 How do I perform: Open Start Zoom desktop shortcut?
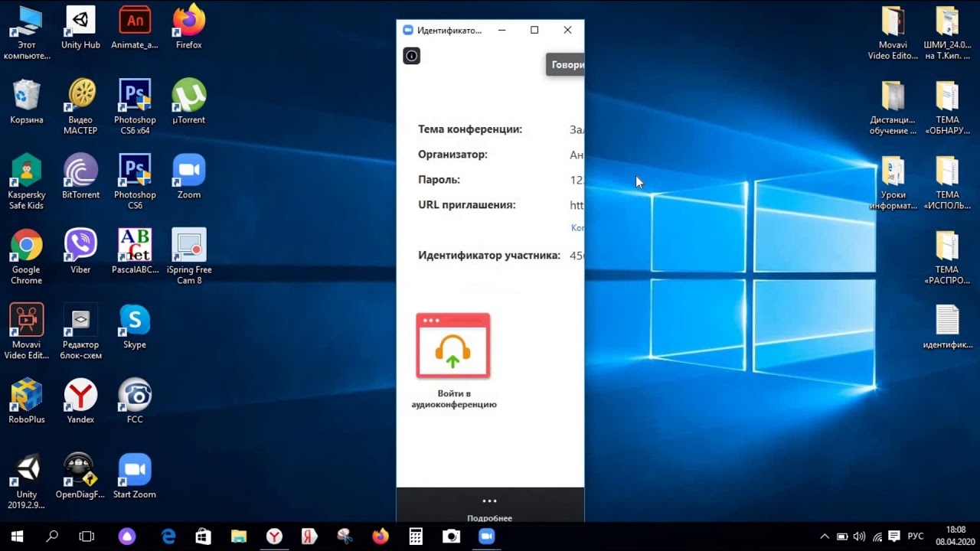[x=135, y=478]
